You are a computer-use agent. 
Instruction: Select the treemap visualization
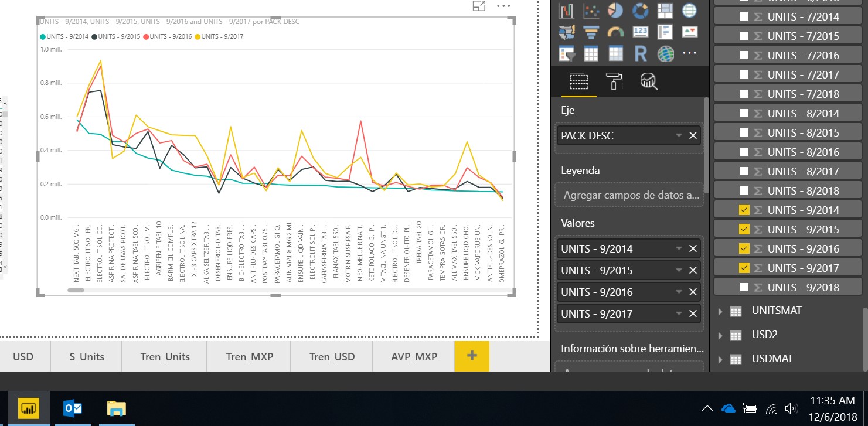click(x=665, y=11)
